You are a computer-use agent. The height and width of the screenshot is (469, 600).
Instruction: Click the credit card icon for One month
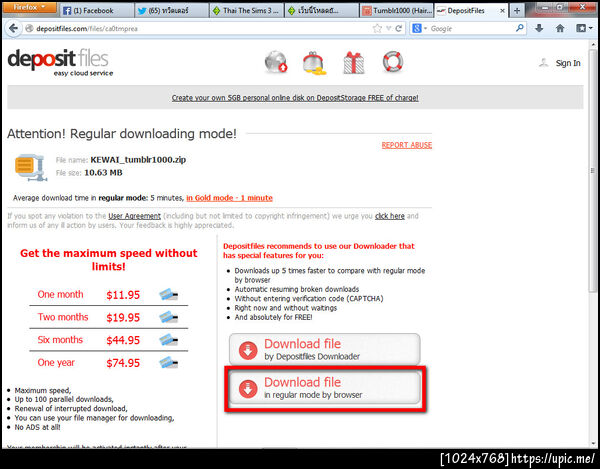coord(168,295)
